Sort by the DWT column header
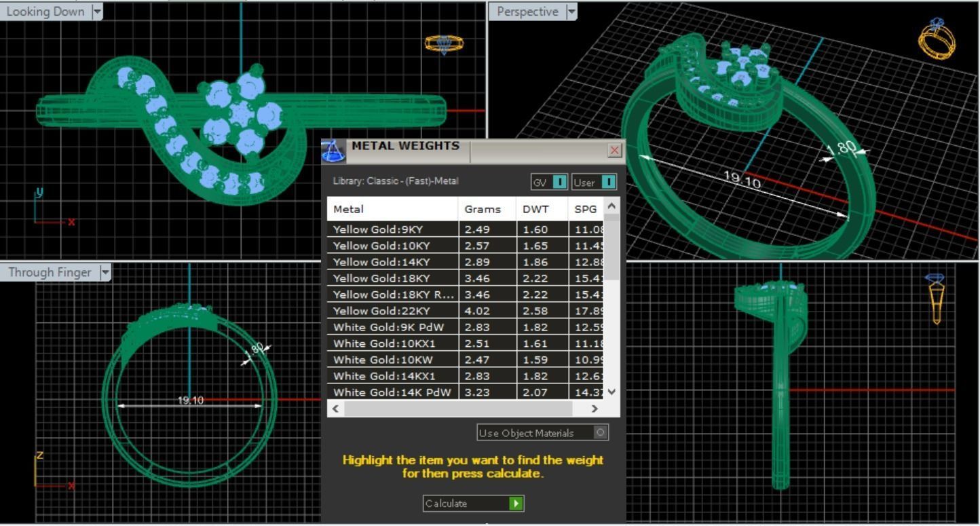 542,209
